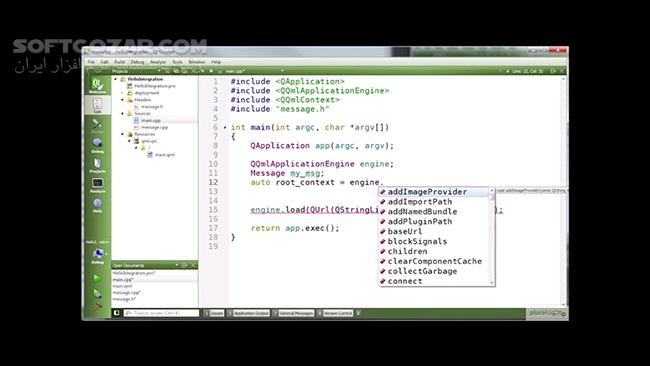Collapse the HelloIntegration project root
Screen dimensions: 650x366
tap(116, 79)
